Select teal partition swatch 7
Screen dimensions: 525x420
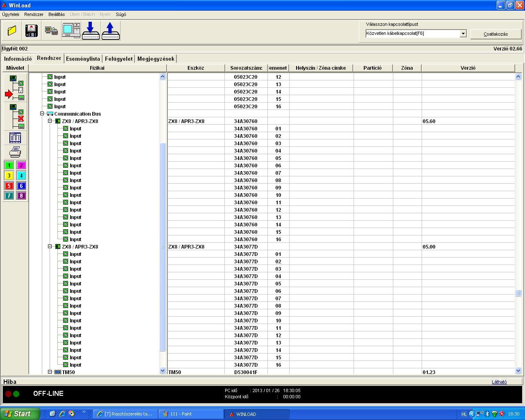coord(9,196)
